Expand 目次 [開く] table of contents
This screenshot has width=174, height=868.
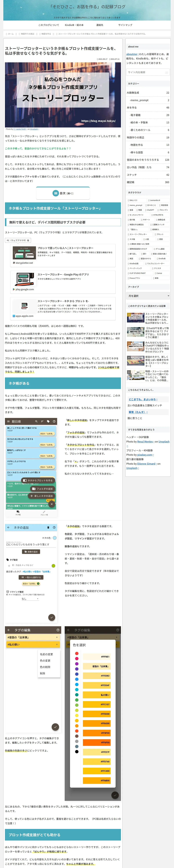pos(63,193)
